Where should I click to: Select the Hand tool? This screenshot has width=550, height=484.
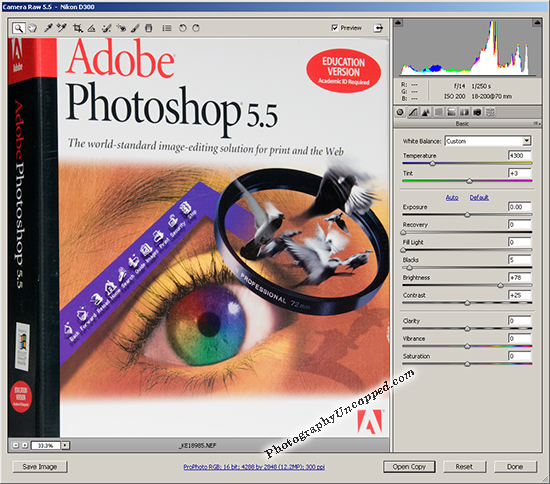click(33, 28)
